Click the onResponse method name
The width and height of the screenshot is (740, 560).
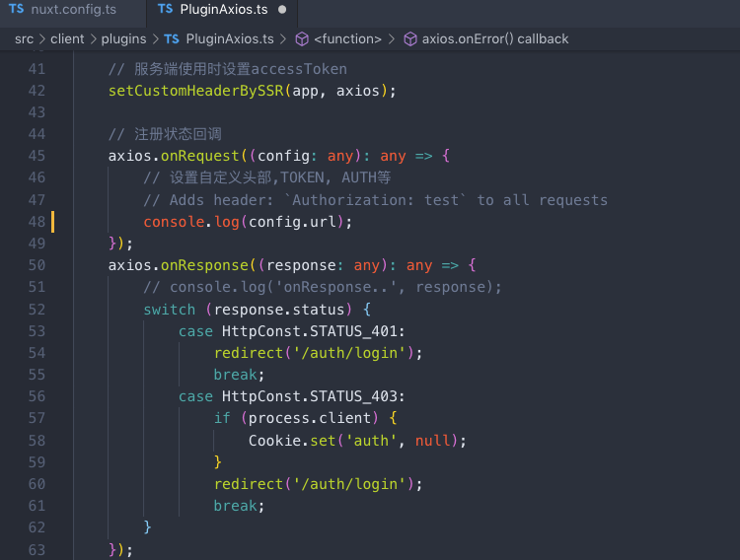click(x=204, y=265)
